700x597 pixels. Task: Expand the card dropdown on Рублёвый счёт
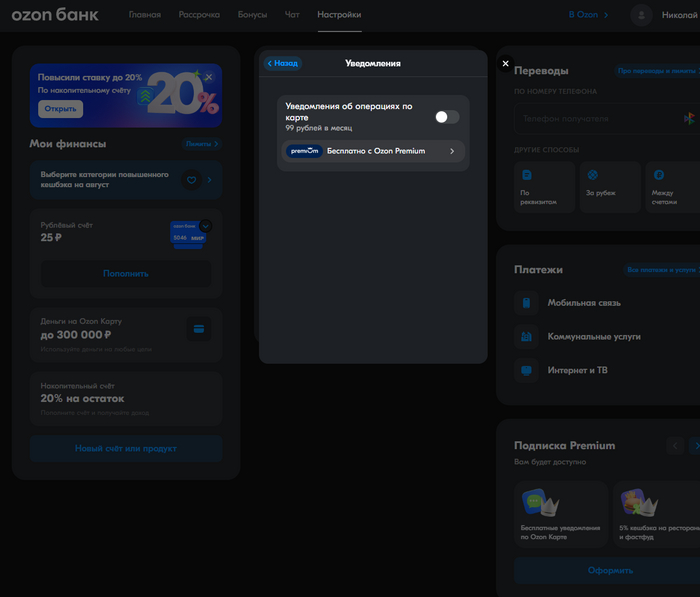(206, 226)
